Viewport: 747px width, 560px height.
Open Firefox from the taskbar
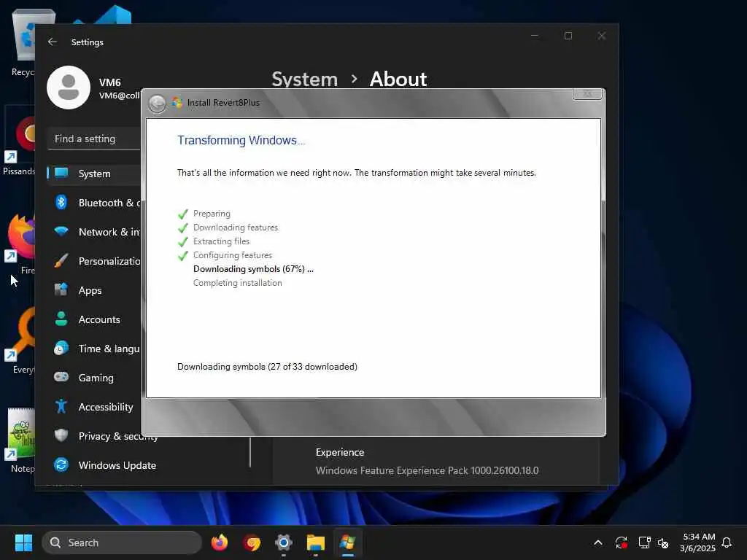point(220,542)
